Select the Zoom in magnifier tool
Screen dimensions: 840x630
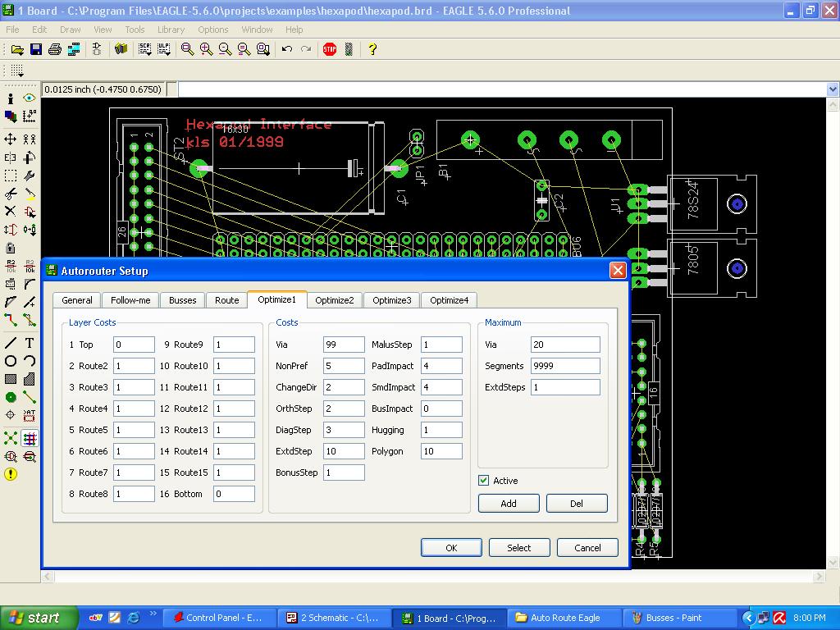pos(206,49)
